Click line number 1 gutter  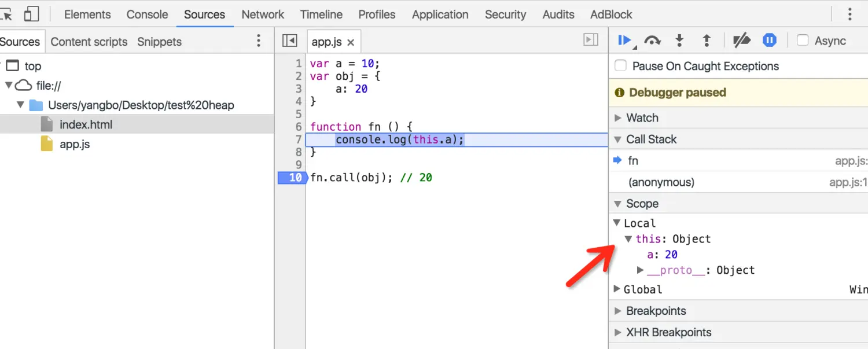[x=299, y=63]
